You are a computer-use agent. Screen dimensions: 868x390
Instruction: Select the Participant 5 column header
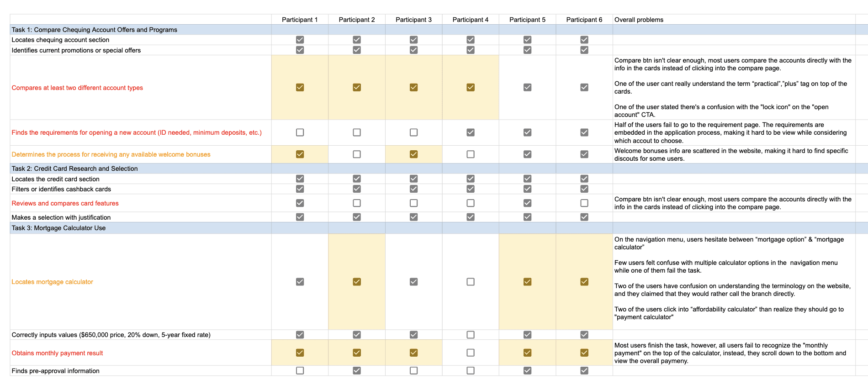[x=527, y=20]
